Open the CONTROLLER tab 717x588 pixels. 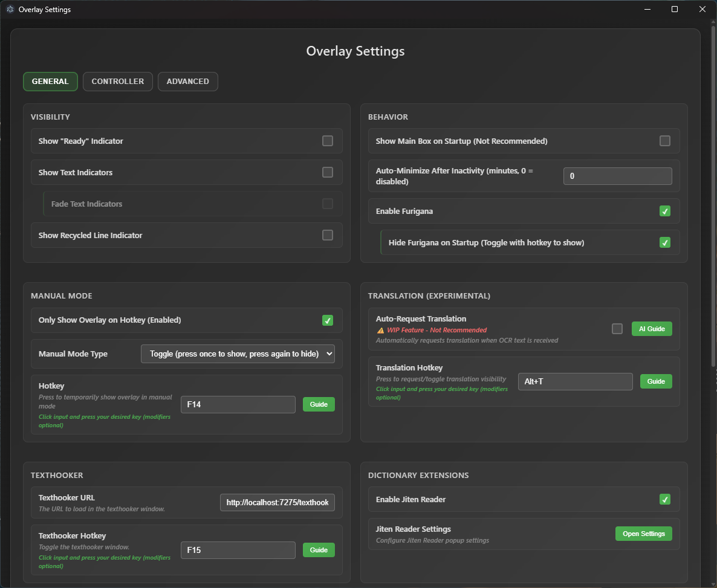click(x=117, y=82)
